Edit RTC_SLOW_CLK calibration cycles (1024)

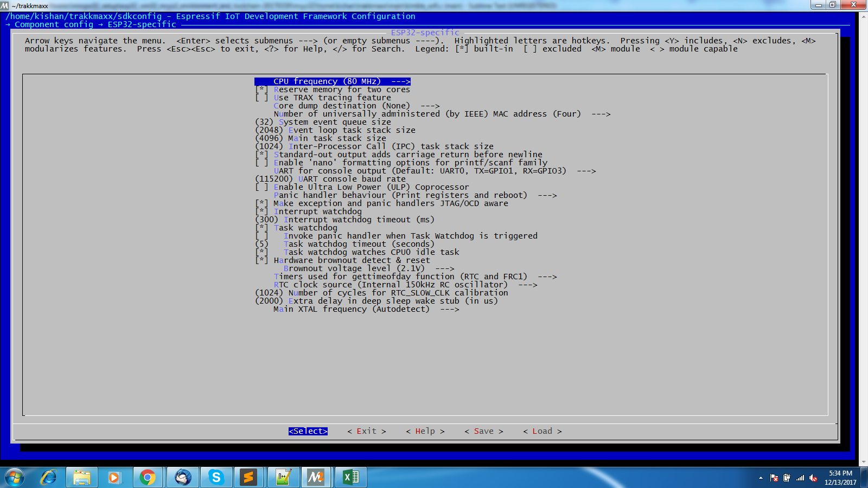pyautogui.click(x=381, y=293)
